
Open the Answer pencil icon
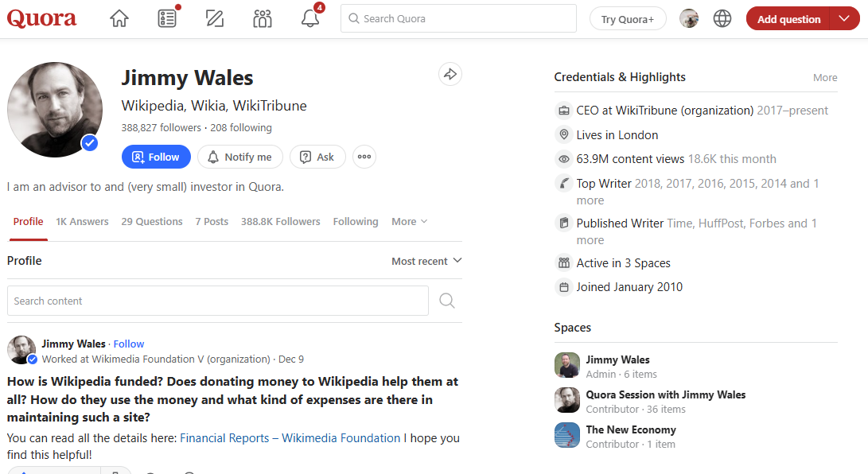pyautogui.click(x=214, y=19)
